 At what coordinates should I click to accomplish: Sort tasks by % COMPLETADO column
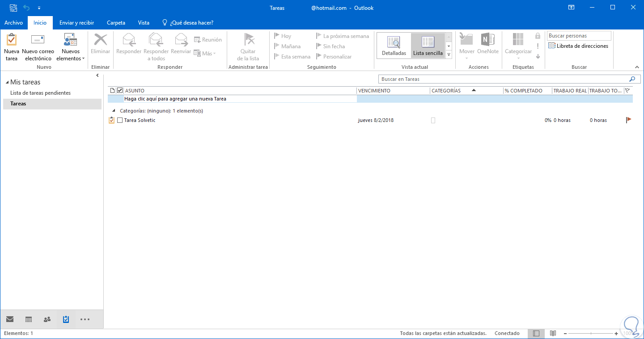click(x=527, y=91)
